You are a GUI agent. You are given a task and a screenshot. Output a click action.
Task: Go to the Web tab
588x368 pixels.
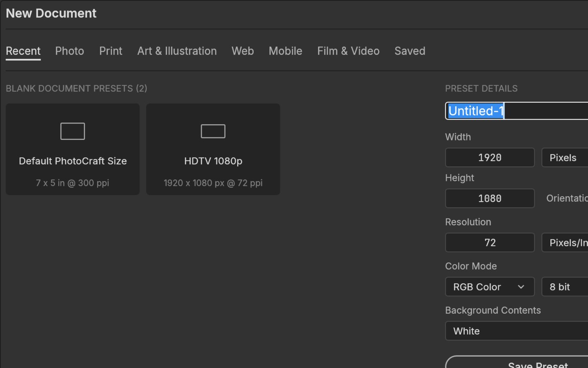pos(243,51)
